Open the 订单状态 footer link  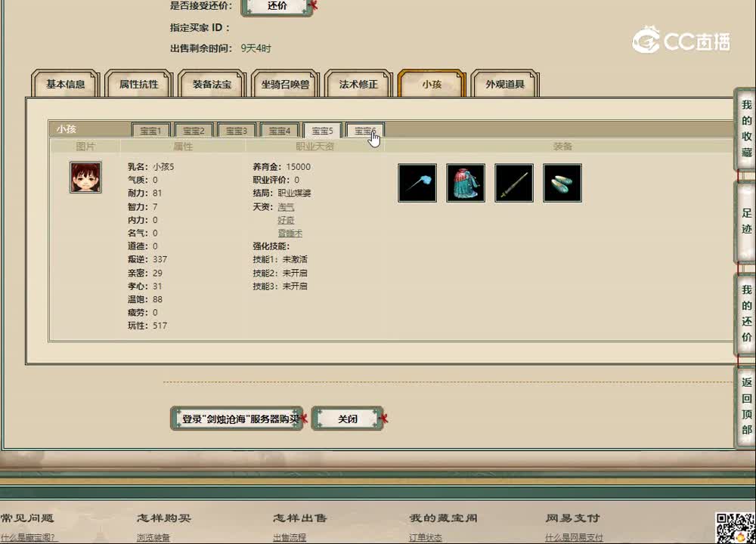click(425, 537)
